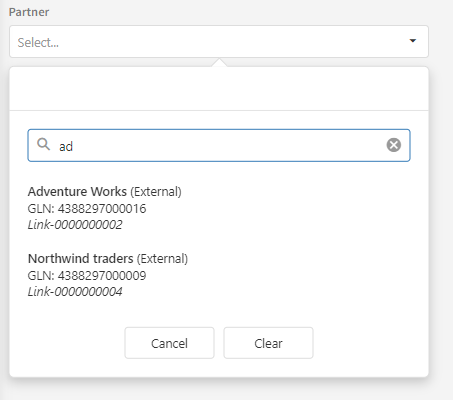Screen dimensions: 453x400
Task: Click "(External)" tag beside Adventure Works
Action: point(156,192)
